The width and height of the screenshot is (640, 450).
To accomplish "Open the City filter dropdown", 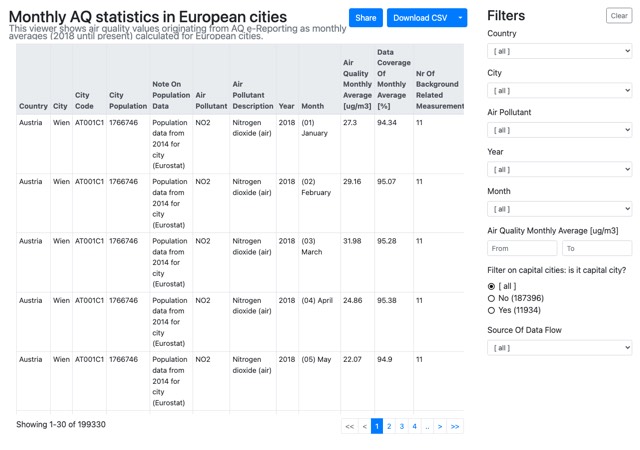I will click(559, 91).
